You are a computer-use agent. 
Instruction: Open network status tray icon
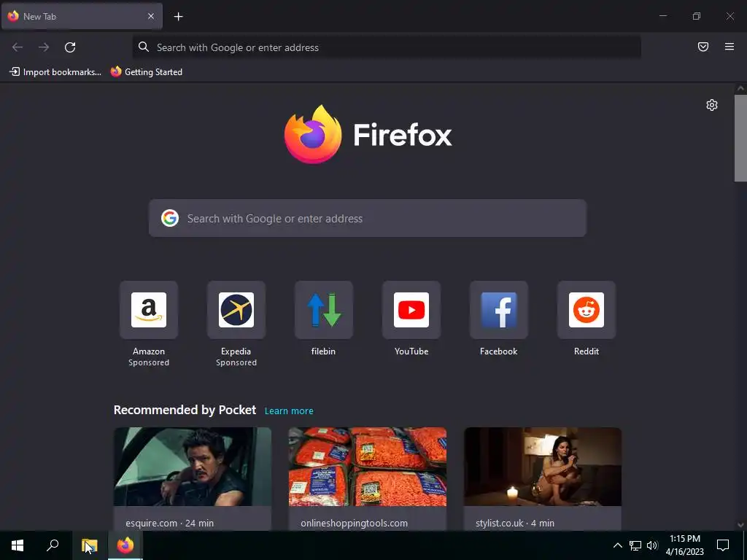pos(635,545)
